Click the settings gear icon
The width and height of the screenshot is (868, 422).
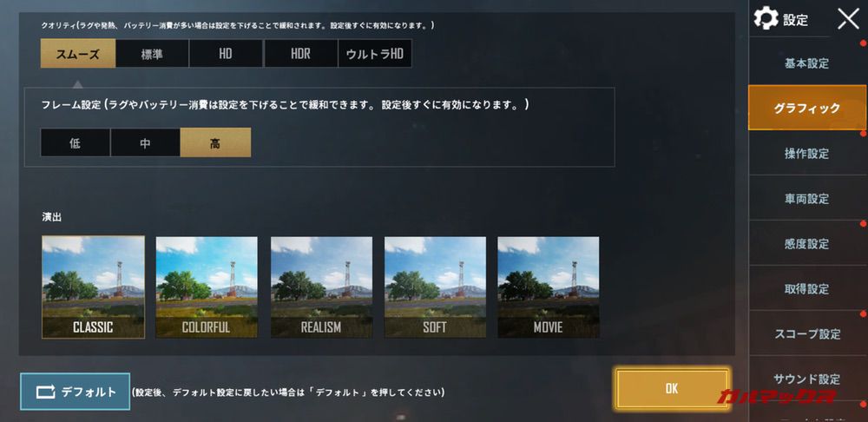click(766, 19)
